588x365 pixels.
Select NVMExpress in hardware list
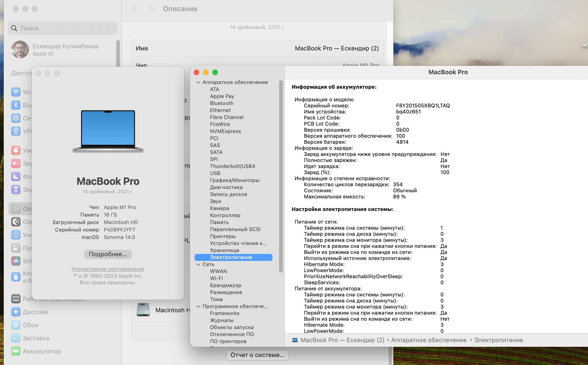tap(225, 131)
